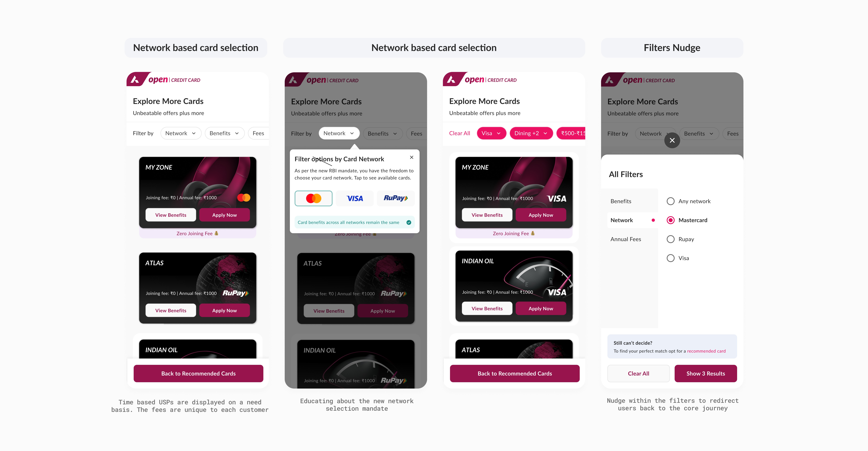Screen dimensions: 868x451
Task: Dismiss All Filters sheet with round X icon
Action: tap(672, 140)
